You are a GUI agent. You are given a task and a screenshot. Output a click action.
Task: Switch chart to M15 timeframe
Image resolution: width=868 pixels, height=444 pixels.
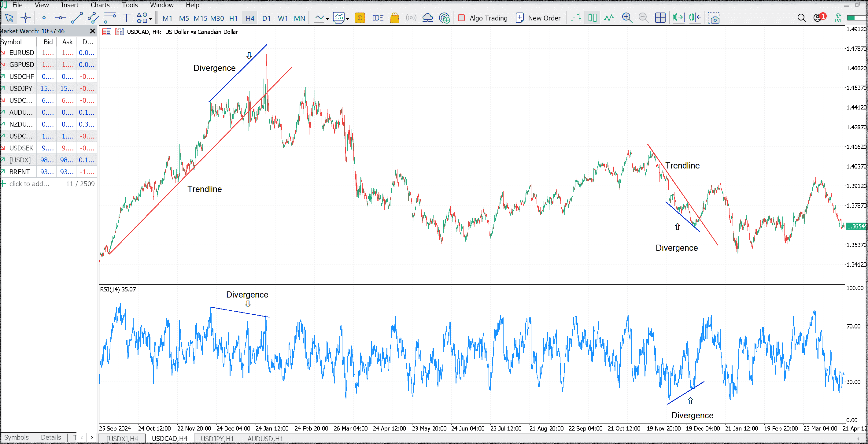tap(200, 18)
